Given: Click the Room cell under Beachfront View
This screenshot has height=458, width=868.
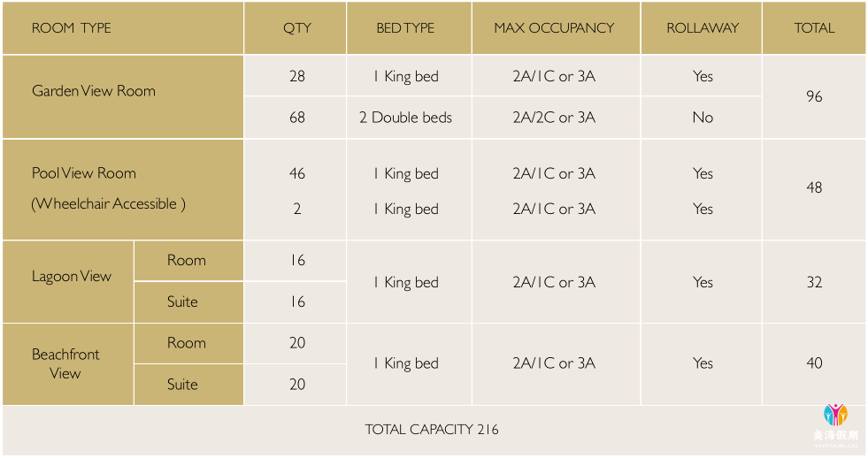Looking at the screenshot, I should tap(188, 343).
